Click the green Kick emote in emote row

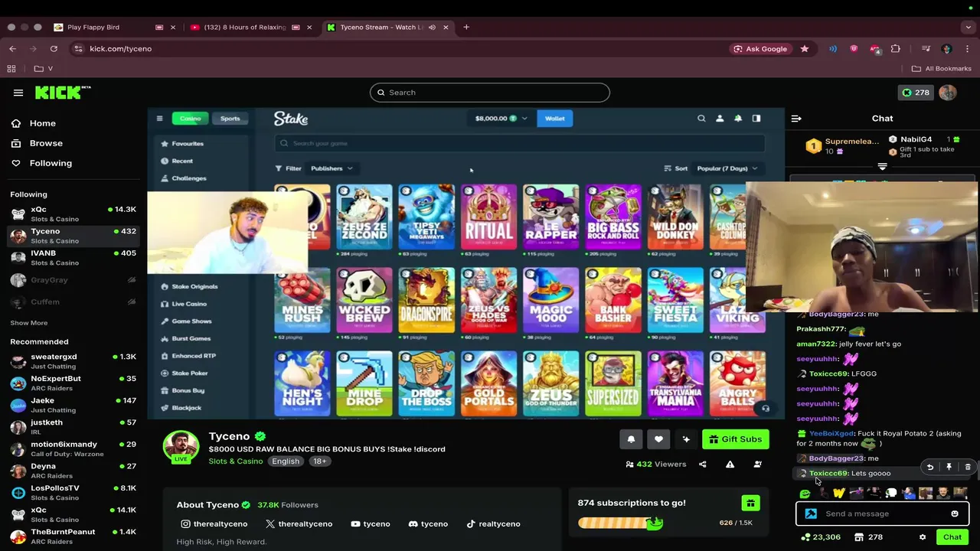click(x=805, y=494)
